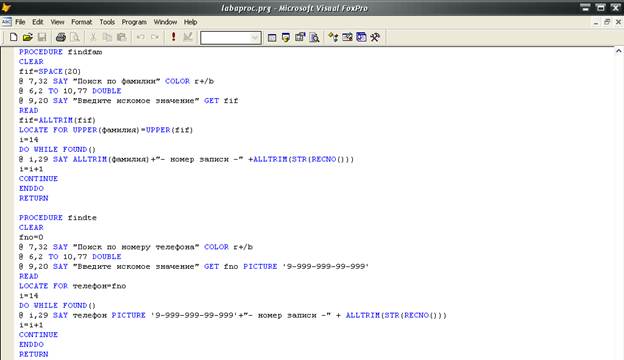624x360 pixels.
Task: Click the first 'DO WHILE FOUND()' line
Action: point(57,149)
